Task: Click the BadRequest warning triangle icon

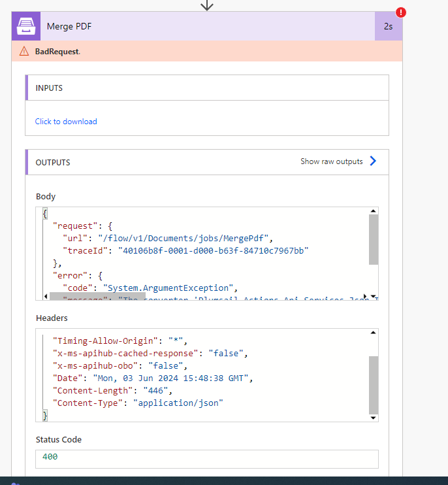Action: tap(24, 51)
